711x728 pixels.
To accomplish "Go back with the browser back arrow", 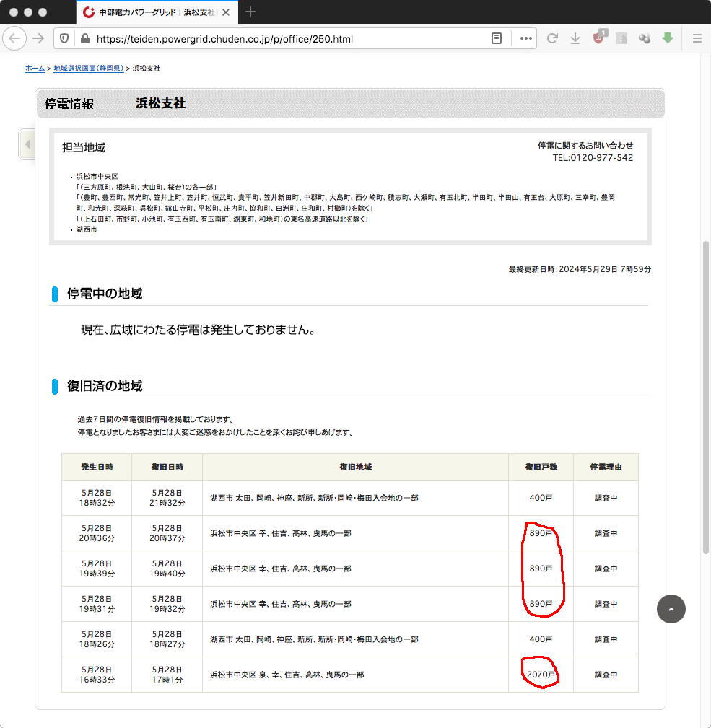I will pyautogui.click(x=14, y=38).
